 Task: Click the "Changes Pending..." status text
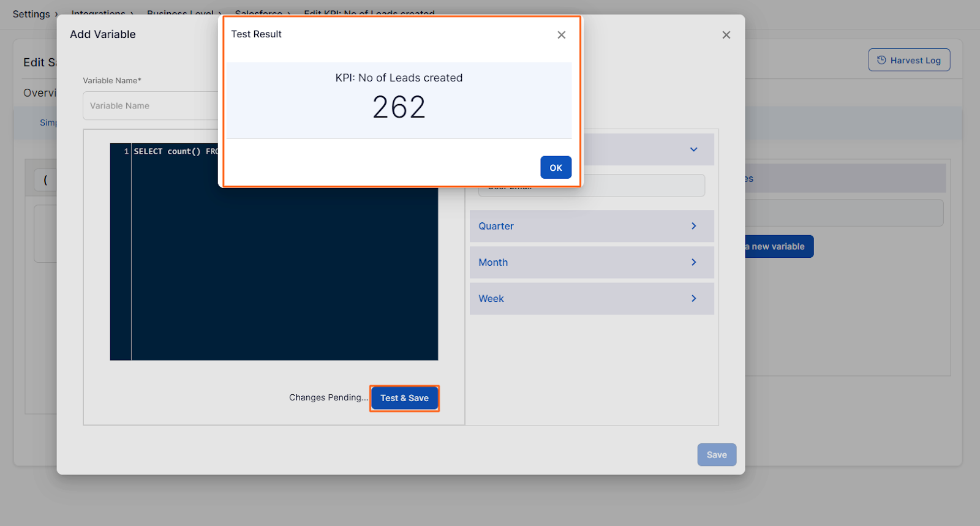329,397
